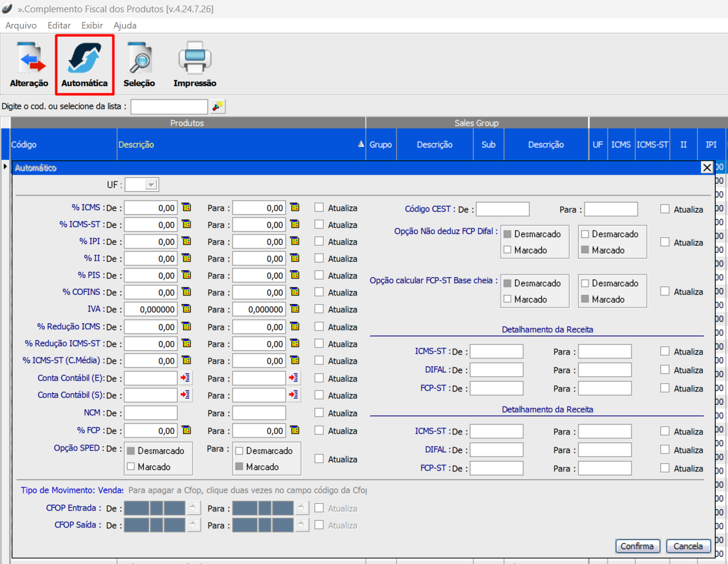Tick Atualiza for Código CEST

665,209
